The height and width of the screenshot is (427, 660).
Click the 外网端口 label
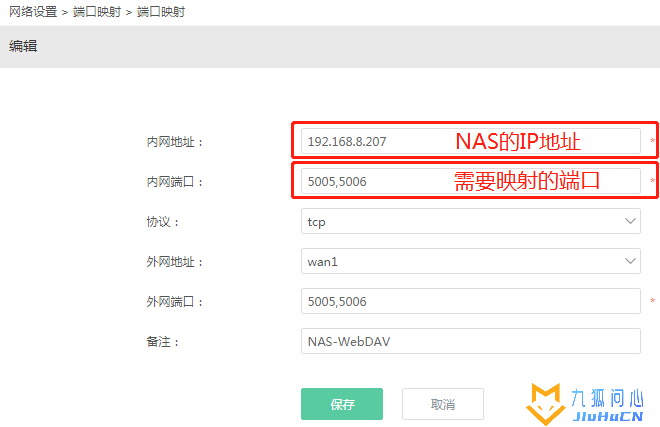pos(175,302)
